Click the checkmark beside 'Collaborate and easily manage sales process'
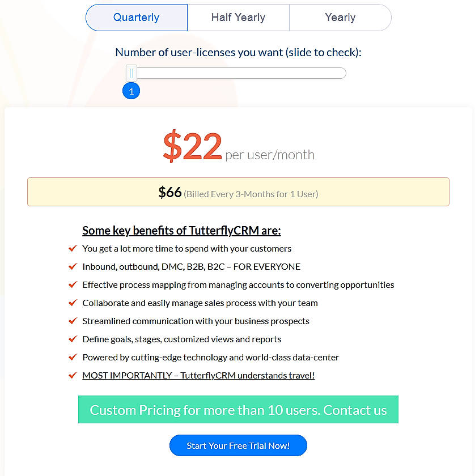The image size is (475, 476). click(x=73, y=303)
